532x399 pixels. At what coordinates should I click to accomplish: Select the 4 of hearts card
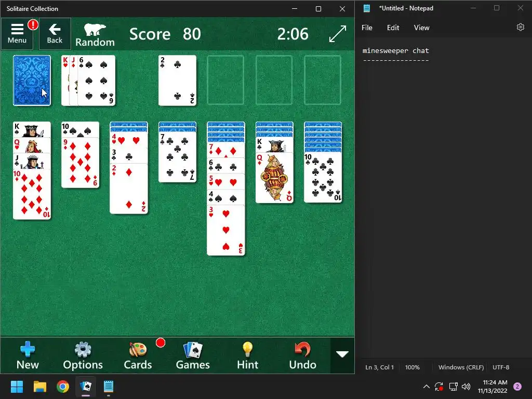pos(129,139)
